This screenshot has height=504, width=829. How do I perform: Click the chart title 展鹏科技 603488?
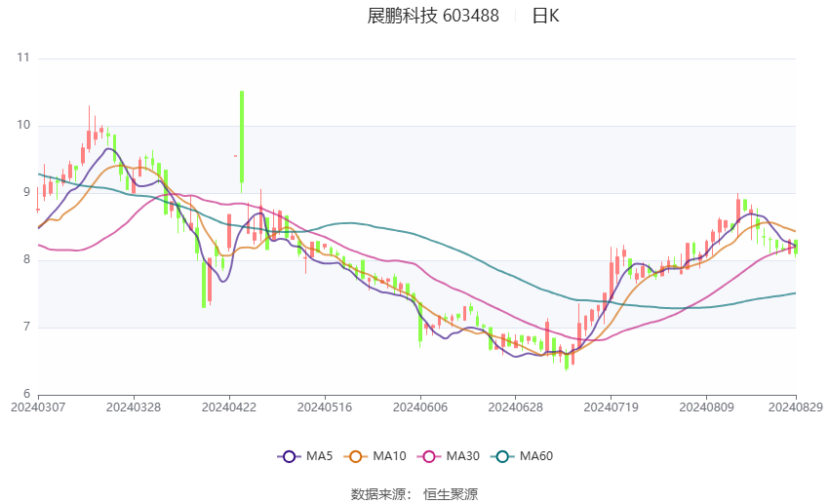tap(433, 16)
